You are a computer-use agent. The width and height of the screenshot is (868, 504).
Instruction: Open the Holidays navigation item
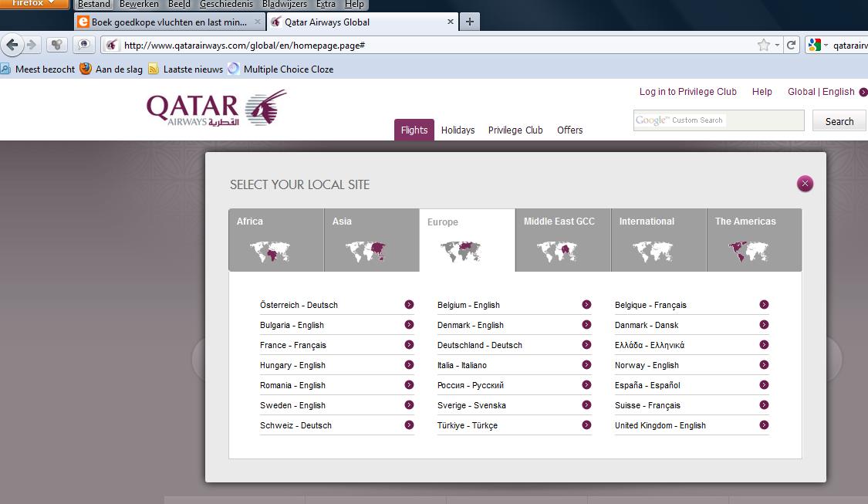(x=458, y=130)
